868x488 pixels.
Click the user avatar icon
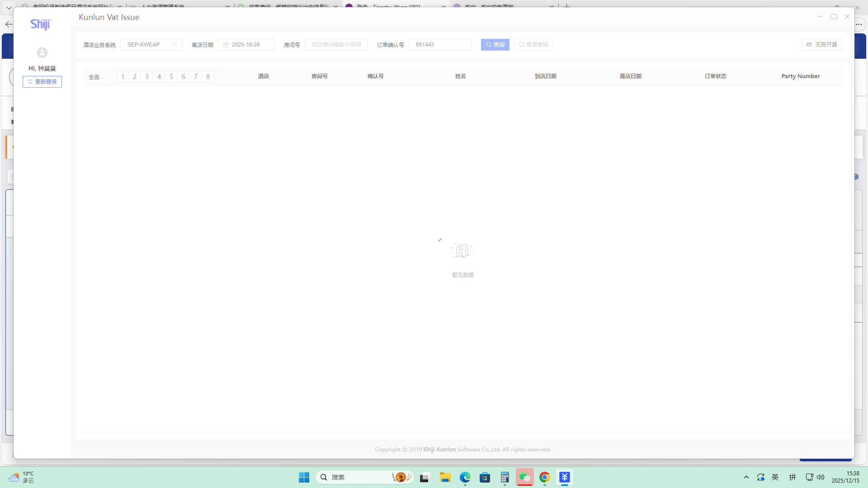pyautogui.click(x=42, y=52)
